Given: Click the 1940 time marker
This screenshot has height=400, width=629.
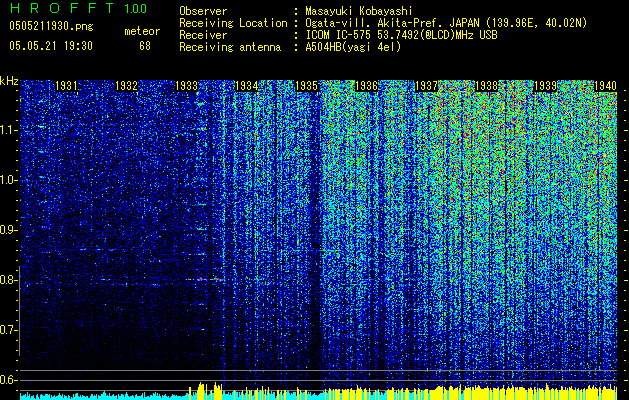Looking at the screenshot, I should [x=605, y=86].
